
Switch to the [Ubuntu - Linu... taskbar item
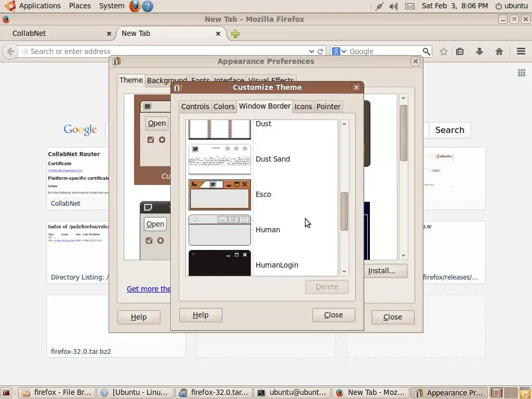pos(135,393)
